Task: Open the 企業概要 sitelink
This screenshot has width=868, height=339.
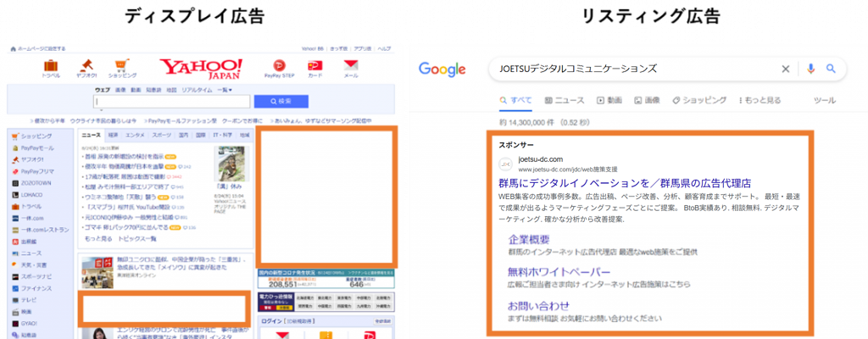Action: [529, 240]
